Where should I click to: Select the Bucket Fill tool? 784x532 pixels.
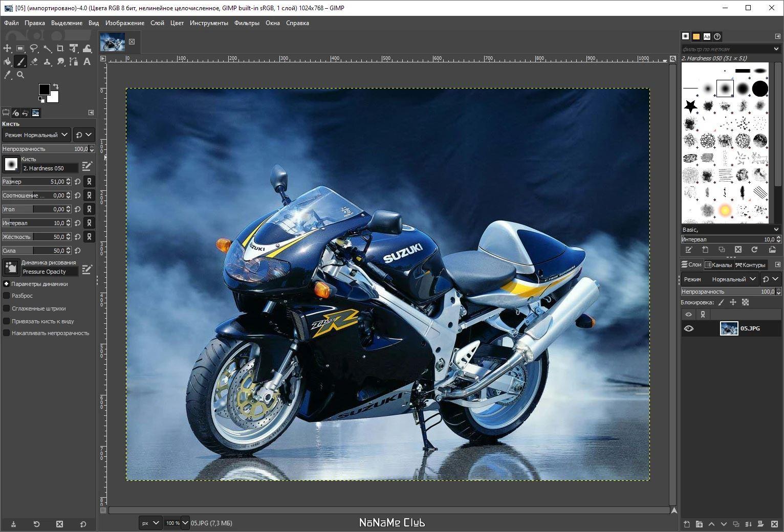[7, 61]
